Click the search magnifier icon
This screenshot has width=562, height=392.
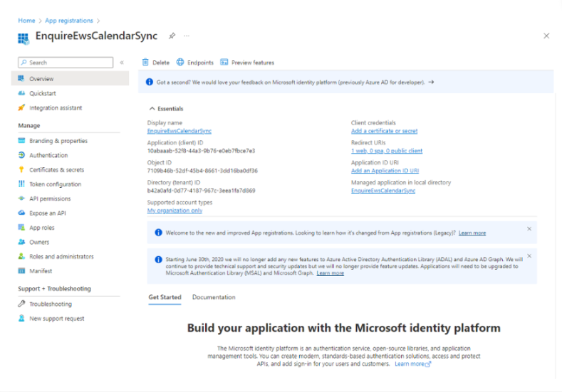coord(24,63)
